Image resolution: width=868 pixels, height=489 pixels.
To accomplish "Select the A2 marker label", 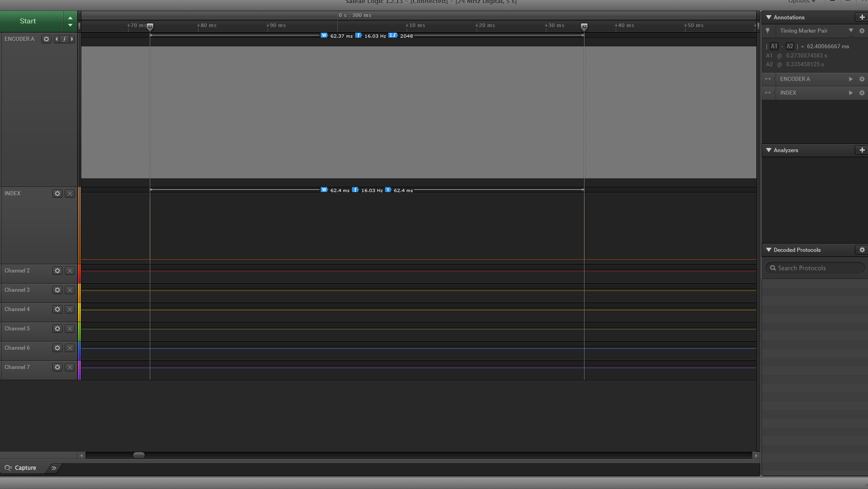I will pos(790,46).
